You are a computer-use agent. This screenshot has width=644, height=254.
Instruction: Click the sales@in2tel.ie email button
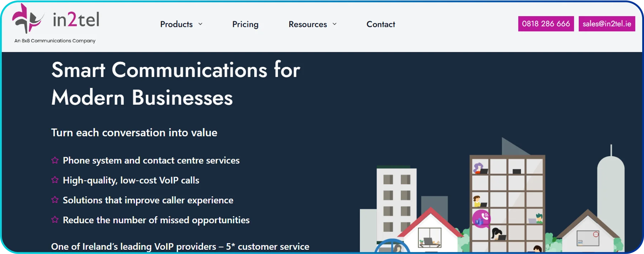(x=607, y=24)
